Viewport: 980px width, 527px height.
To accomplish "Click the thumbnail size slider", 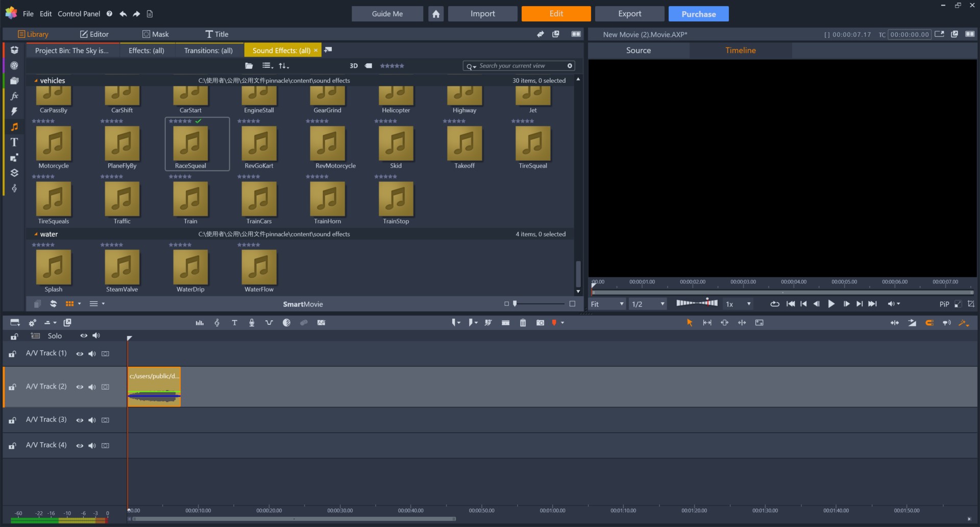I will pos(539,304).
